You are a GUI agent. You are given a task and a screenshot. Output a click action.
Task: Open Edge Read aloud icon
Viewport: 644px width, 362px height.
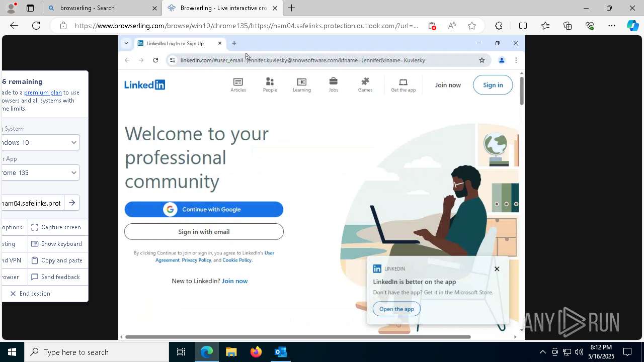click(452, 26)
